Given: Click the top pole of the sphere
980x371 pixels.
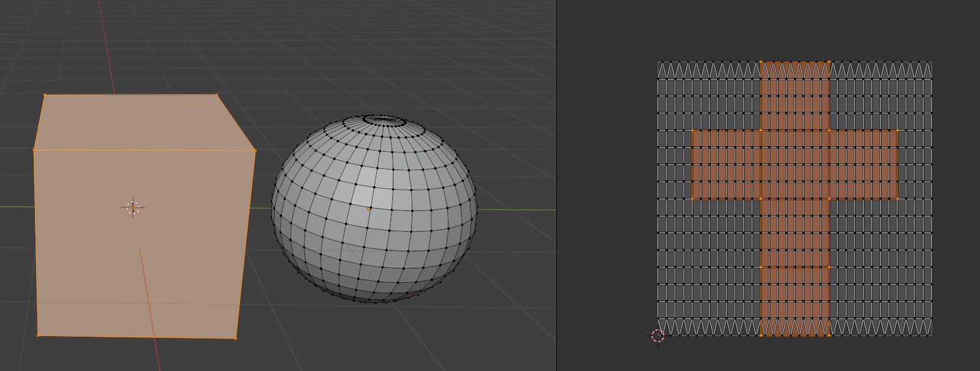Looking at the screenshot, I should tap(384, 120).
